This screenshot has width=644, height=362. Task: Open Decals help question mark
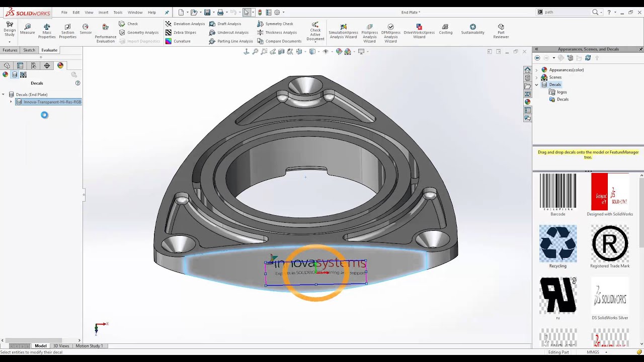(77, 83)
